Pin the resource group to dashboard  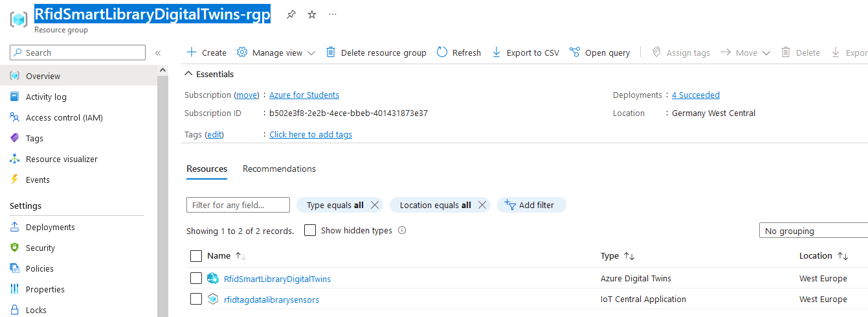(291, 14)
